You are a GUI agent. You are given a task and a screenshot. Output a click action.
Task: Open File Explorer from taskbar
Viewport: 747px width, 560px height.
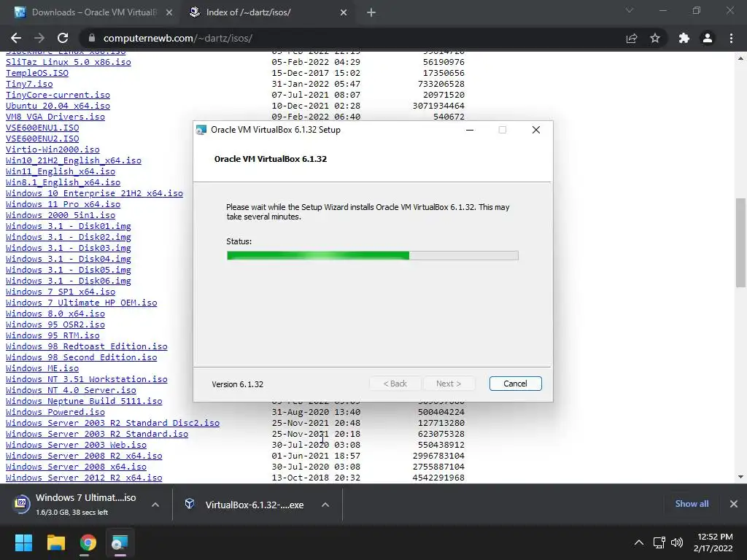55,542
